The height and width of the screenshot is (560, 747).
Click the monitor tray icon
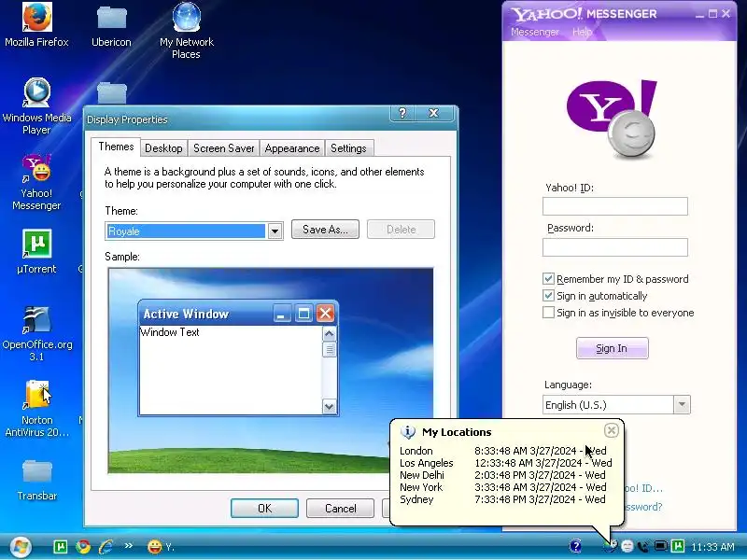pos(661,546)
